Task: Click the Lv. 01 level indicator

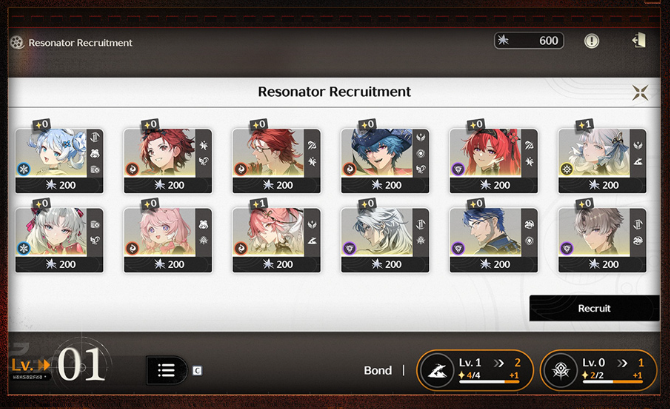Action: pos(58,365)
